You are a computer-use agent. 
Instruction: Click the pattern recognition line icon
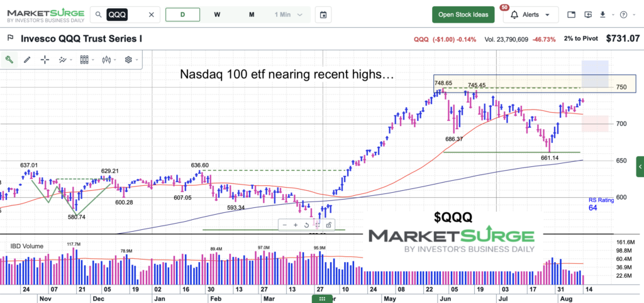pos(62,60)
